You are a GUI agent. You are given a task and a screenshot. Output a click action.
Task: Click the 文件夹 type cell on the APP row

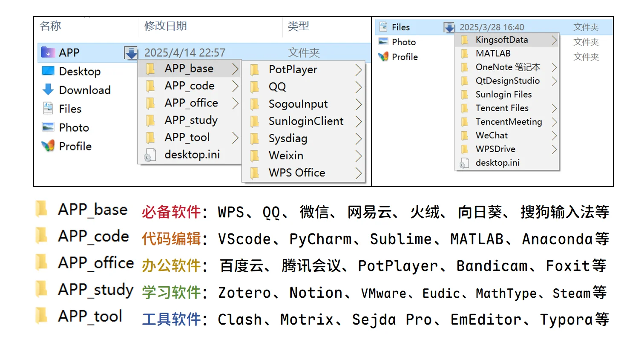click(x=304, y=53)
